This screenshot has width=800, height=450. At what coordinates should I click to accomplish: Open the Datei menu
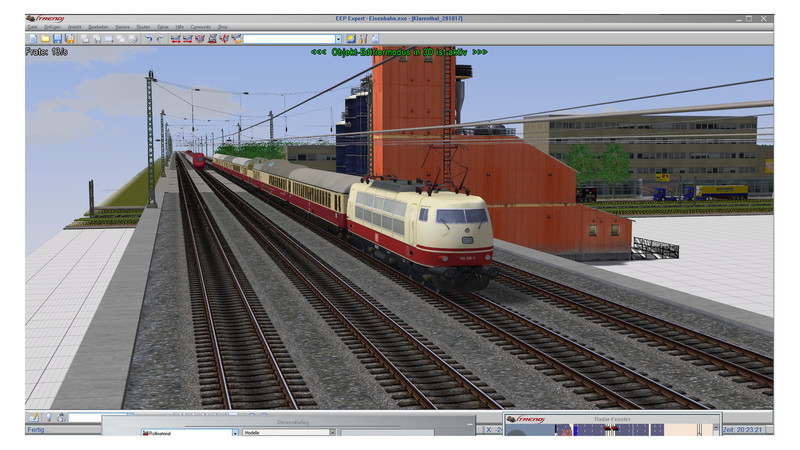pyautogui.click(x=32, y=27)
